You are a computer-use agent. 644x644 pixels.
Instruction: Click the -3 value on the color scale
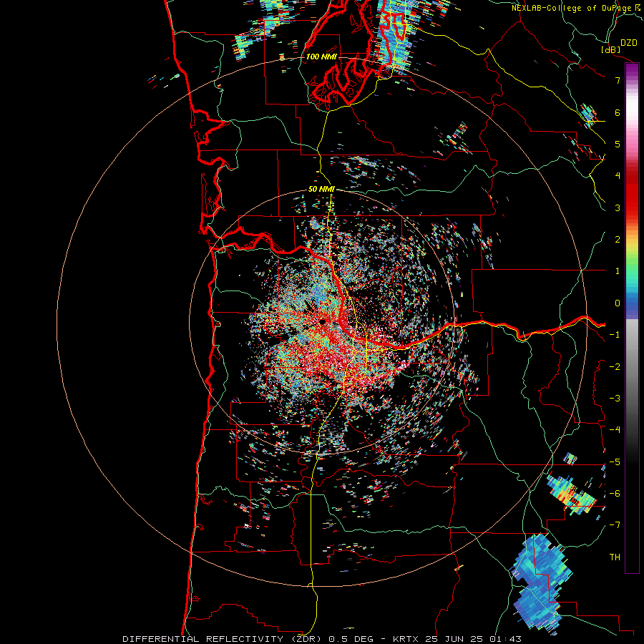tap(615, 398)
